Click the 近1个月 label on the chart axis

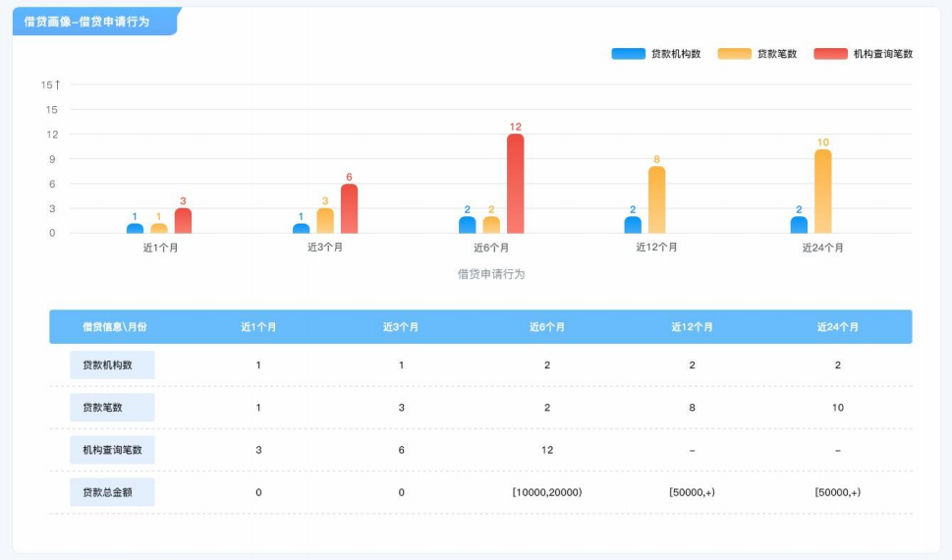tap(160, 248)
